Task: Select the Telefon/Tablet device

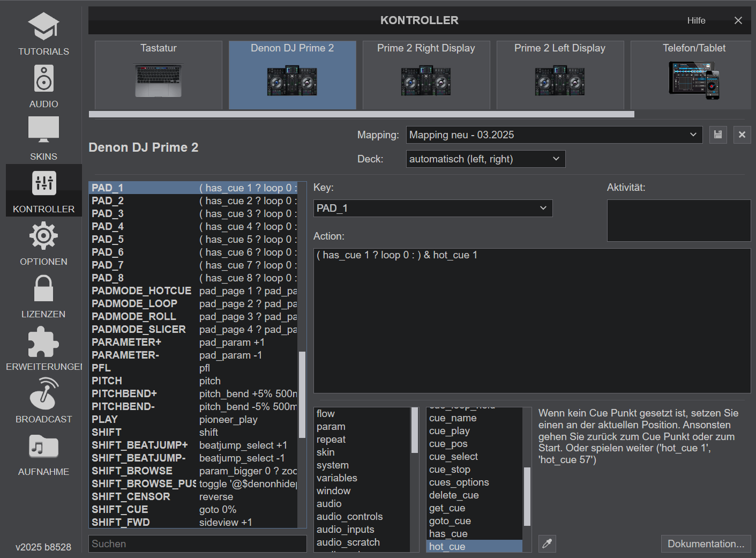Action: click(x=691, y=75)
